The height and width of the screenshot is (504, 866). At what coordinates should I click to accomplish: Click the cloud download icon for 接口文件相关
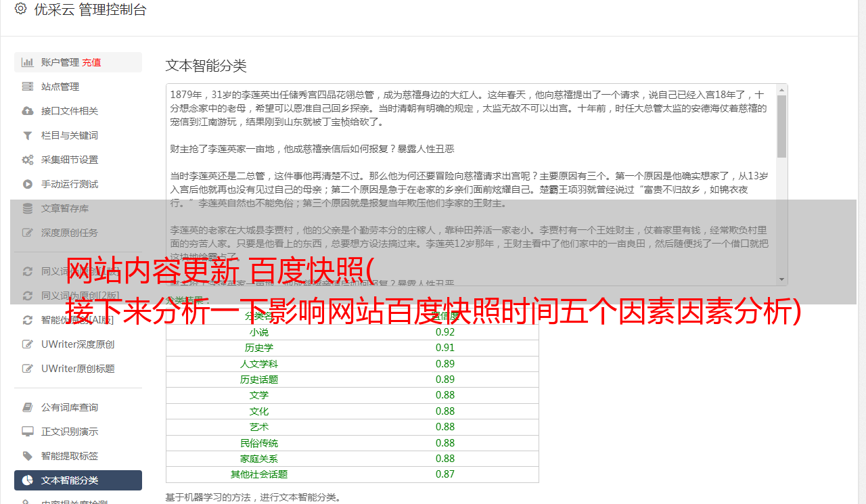[28, 111]
